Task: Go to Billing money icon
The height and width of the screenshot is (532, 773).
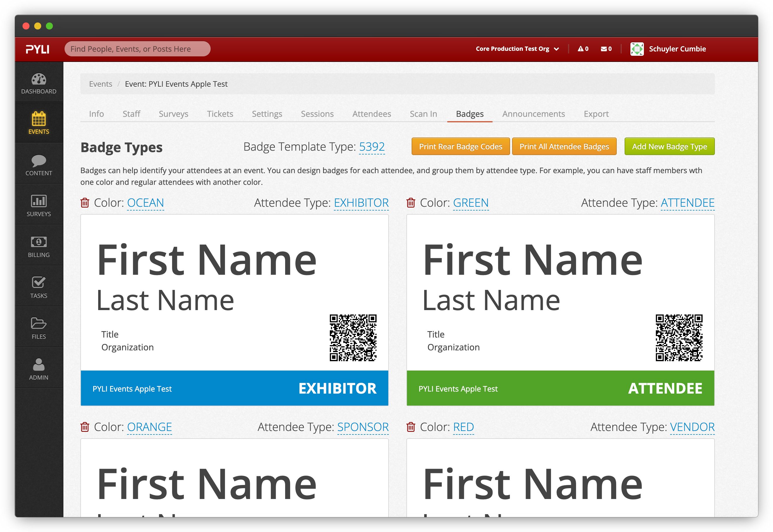Action: click(39, 242)
